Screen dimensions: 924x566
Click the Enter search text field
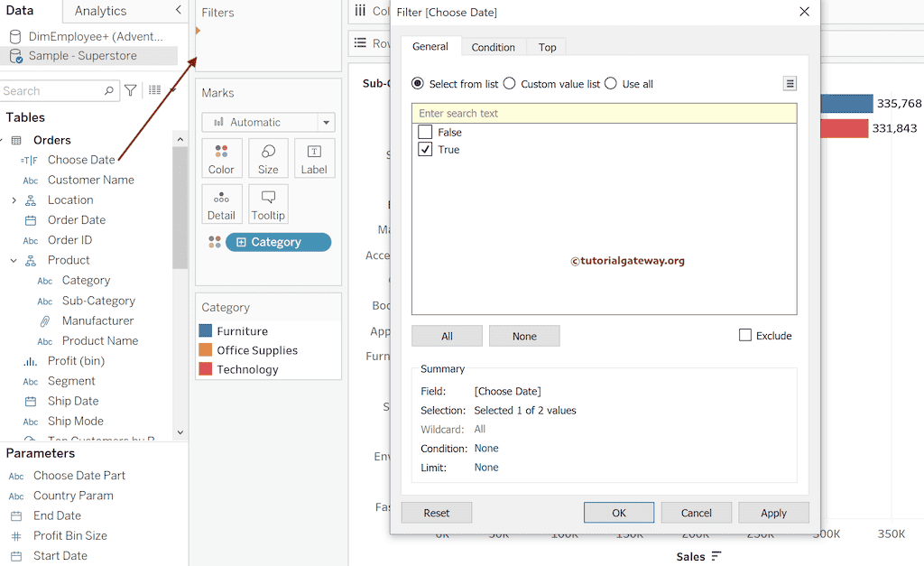click(x=605, y=113)
